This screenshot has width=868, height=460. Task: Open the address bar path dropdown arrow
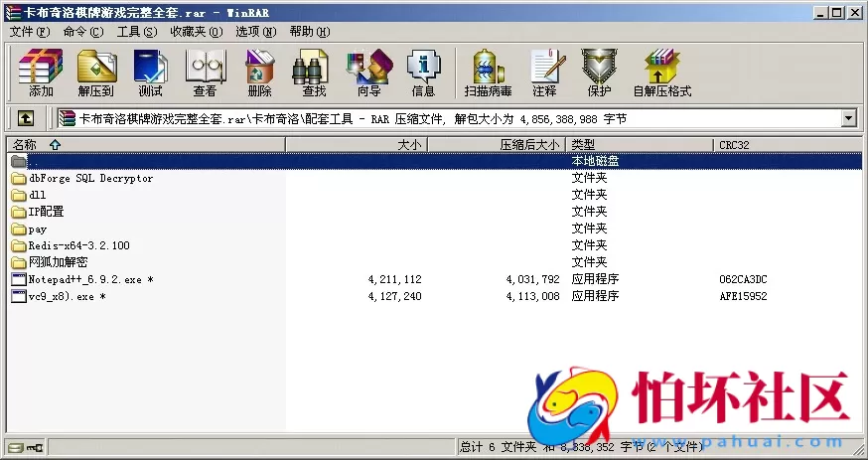pos(848,118)
